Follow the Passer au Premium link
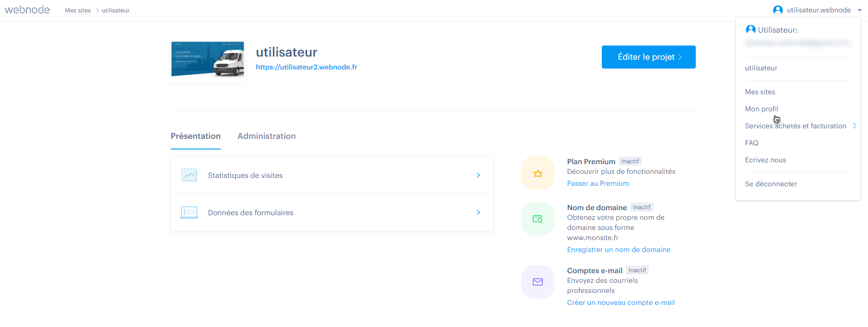The height and width of the screenshot is (327, 868). [598, 184]
